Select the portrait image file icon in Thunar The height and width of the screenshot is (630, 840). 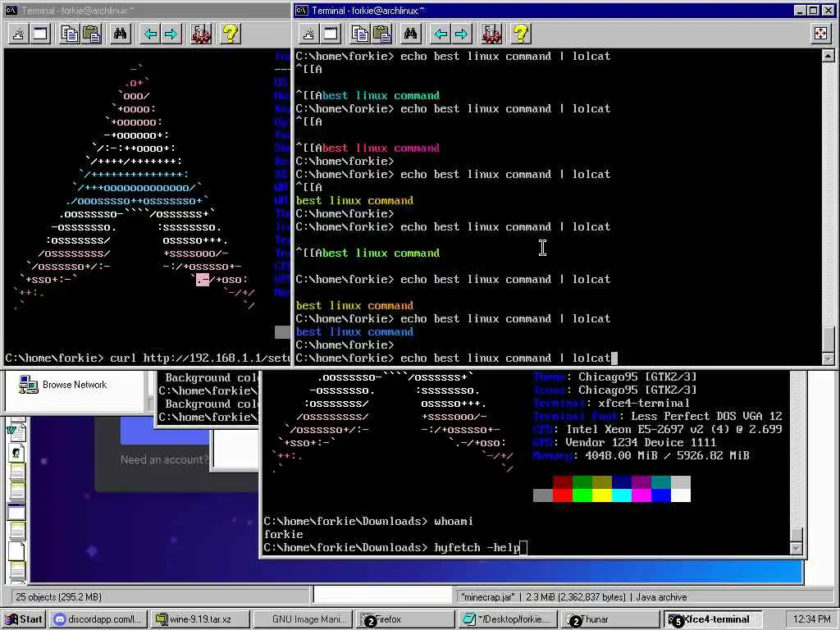coord(16,453)
